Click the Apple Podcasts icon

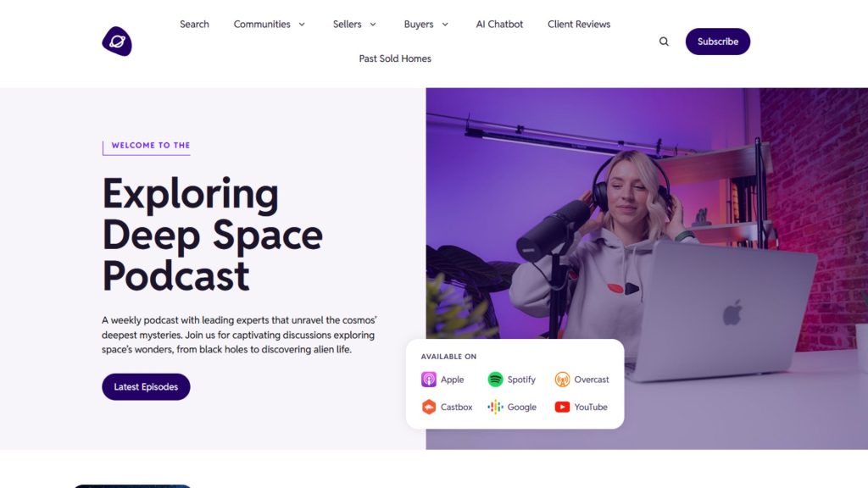[x=429, y=380]
